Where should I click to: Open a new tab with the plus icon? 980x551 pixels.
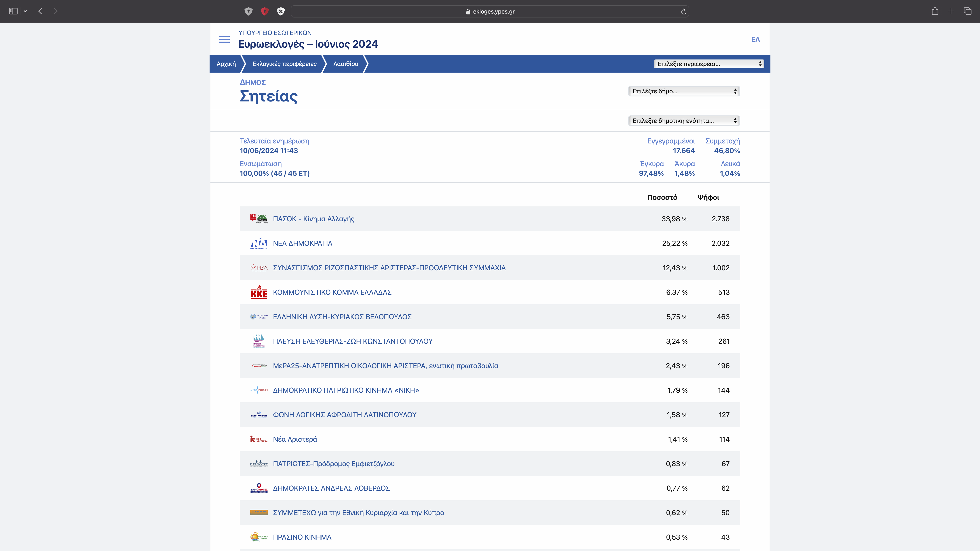coord(951,11)
